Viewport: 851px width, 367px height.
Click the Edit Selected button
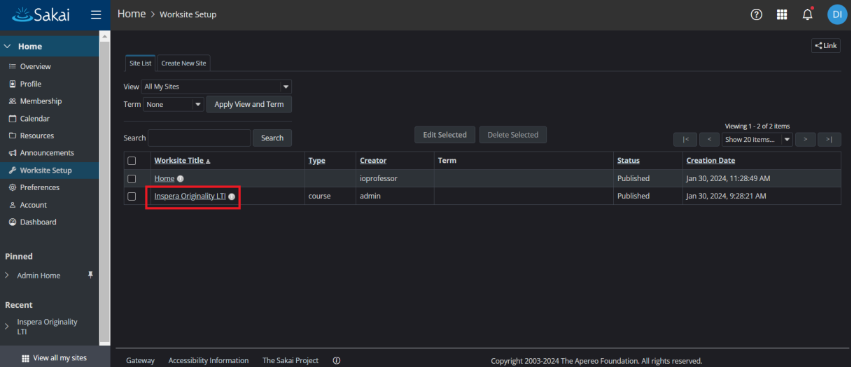(445, 135)
